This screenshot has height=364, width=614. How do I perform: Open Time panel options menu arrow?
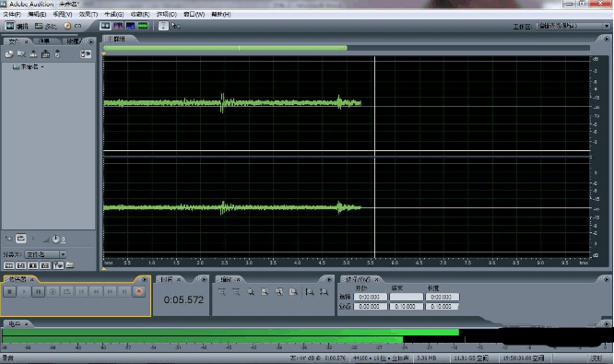(204, 279)
